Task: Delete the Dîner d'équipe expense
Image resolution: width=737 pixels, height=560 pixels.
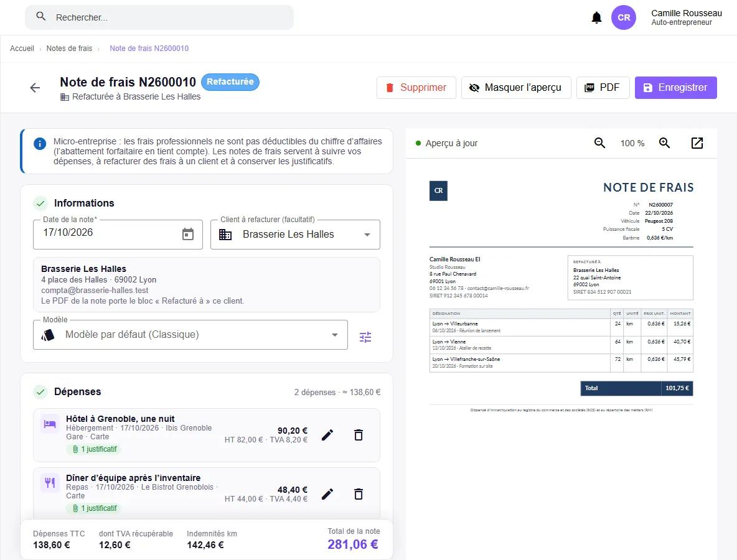Action: pos(358,494)
